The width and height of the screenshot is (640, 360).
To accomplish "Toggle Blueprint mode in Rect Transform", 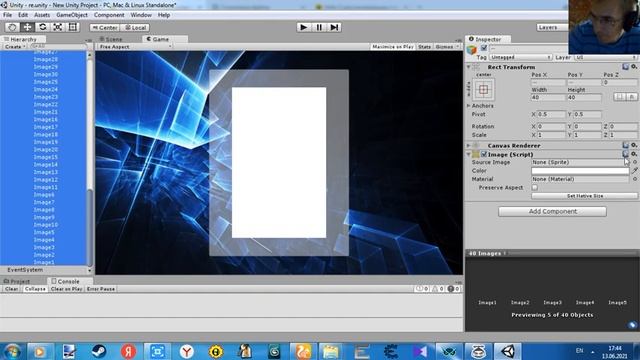I will (x=620, y=97).
